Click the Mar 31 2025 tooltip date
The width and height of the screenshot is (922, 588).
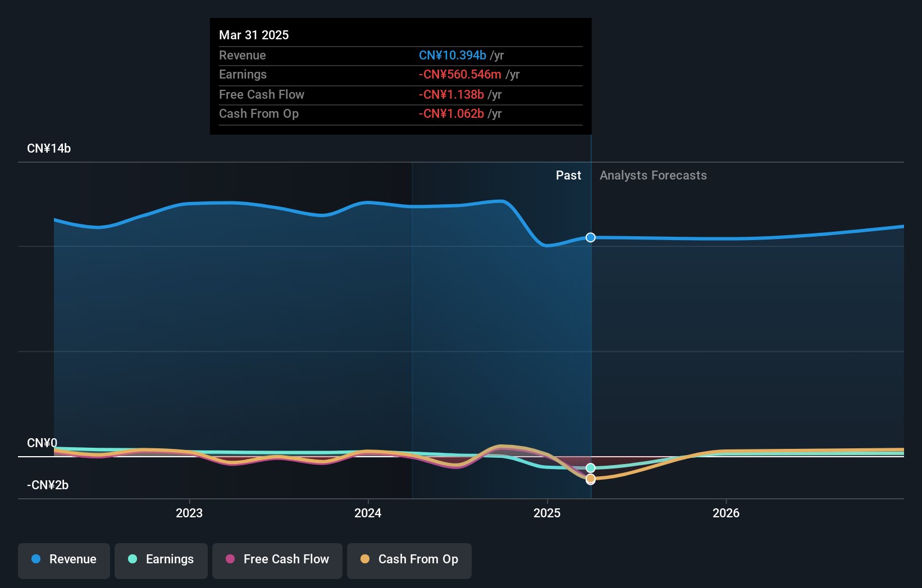[254, 35]
